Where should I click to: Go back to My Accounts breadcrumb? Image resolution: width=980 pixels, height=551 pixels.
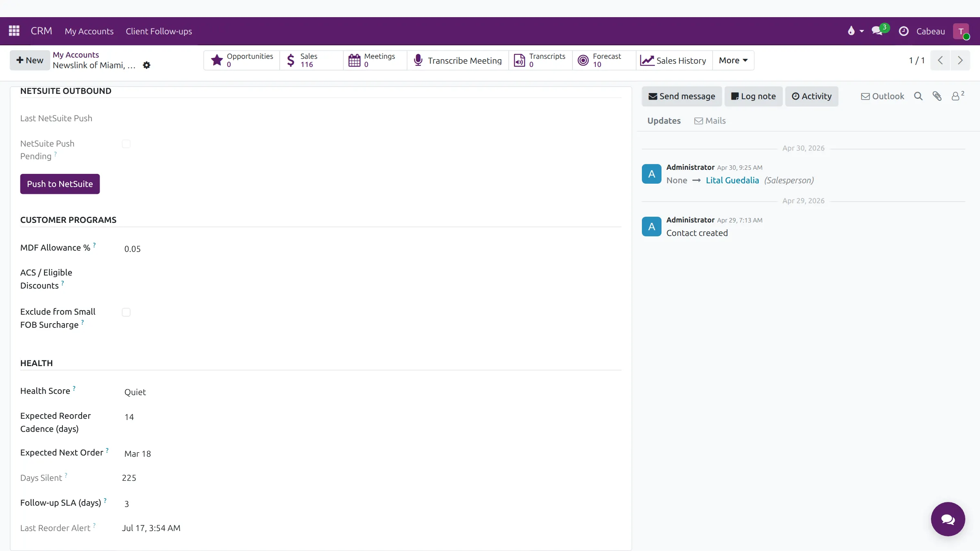[x=76, y=55]
